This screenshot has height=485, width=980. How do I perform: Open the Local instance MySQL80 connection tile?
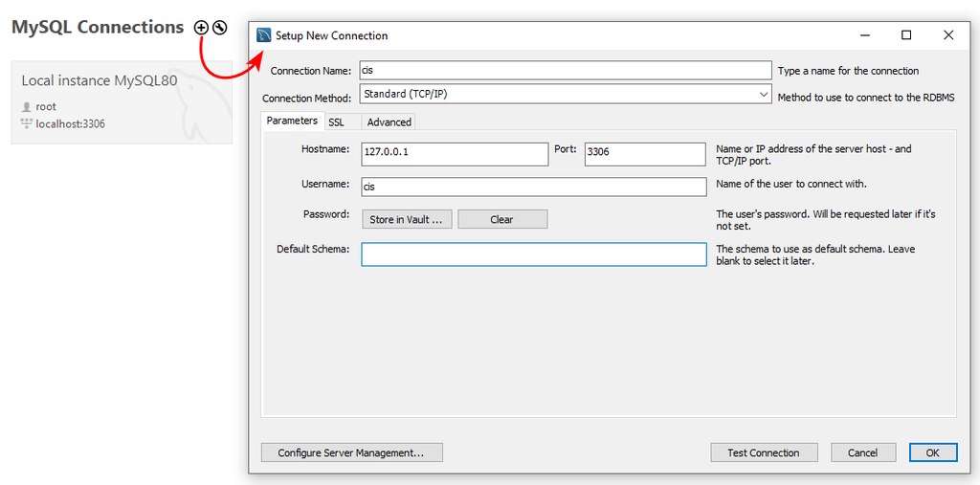(122, 102)
